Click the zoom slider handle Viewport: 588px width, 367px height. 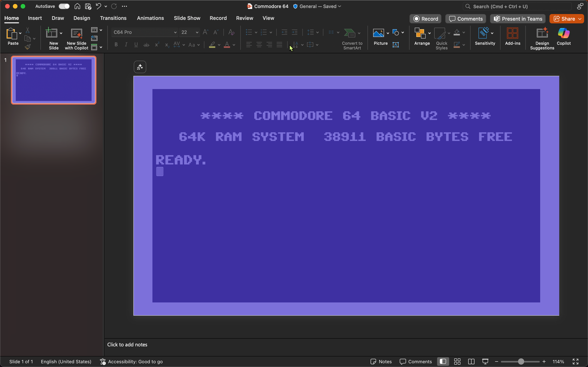tap(521, 362)
